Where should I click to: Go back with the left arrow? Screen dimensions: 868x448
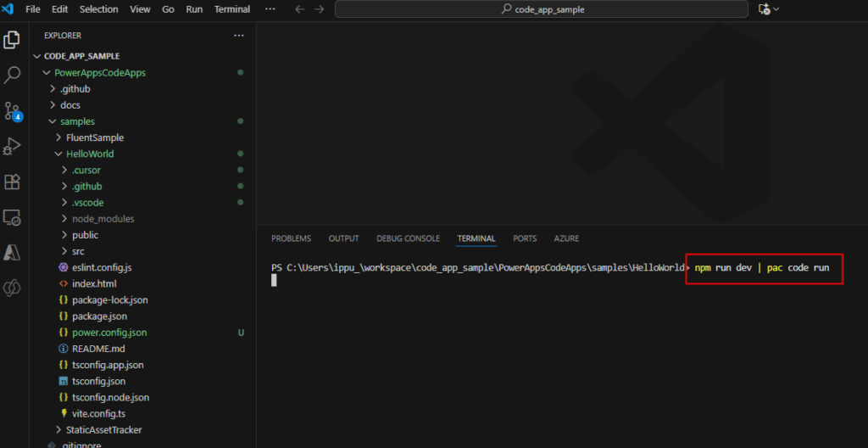(x=300, y=8)
